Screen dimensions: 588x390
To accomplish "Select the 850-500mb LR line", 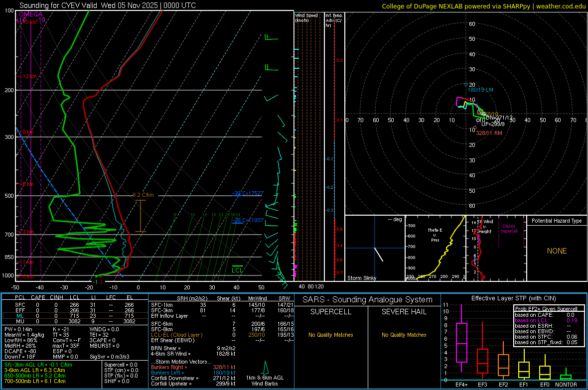I will (35, 376).
